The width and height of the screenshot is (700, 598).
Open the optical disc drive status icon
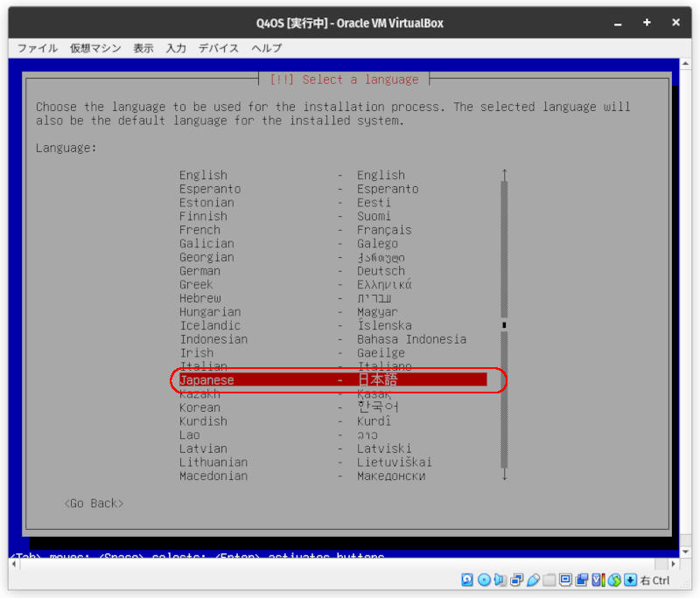pos(484,580)
